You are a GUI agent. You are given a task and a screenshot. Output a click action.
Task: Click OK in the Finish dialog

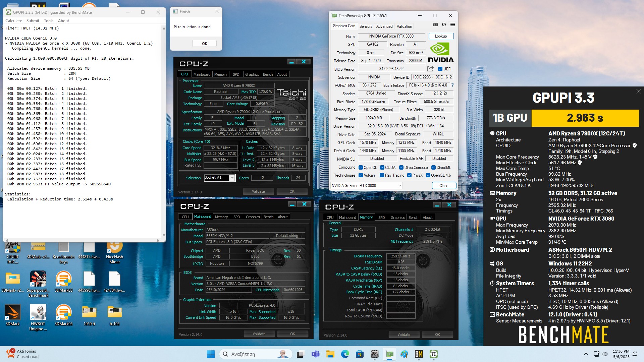204,44
